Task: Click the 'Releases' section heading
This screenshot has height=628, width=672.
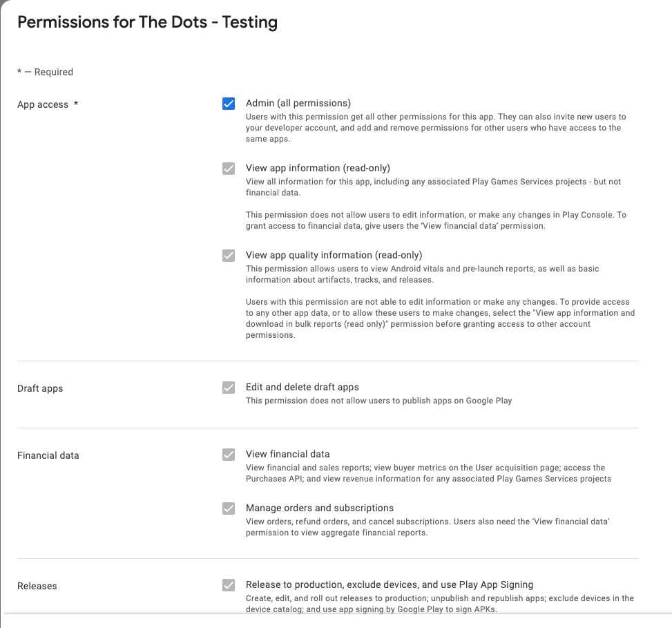Action: (x=37, y=587)
